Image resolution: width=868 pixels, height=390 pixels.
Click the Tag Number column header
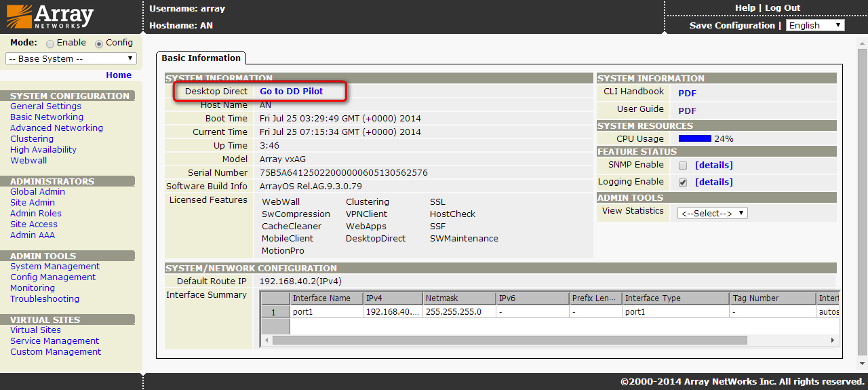click(773, 298)
